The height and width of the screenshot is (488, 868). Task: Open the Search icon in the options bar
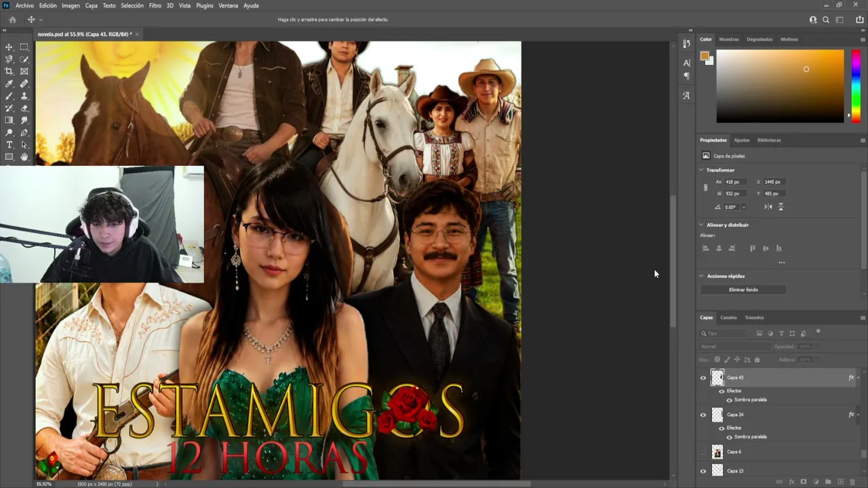point(826,20)
